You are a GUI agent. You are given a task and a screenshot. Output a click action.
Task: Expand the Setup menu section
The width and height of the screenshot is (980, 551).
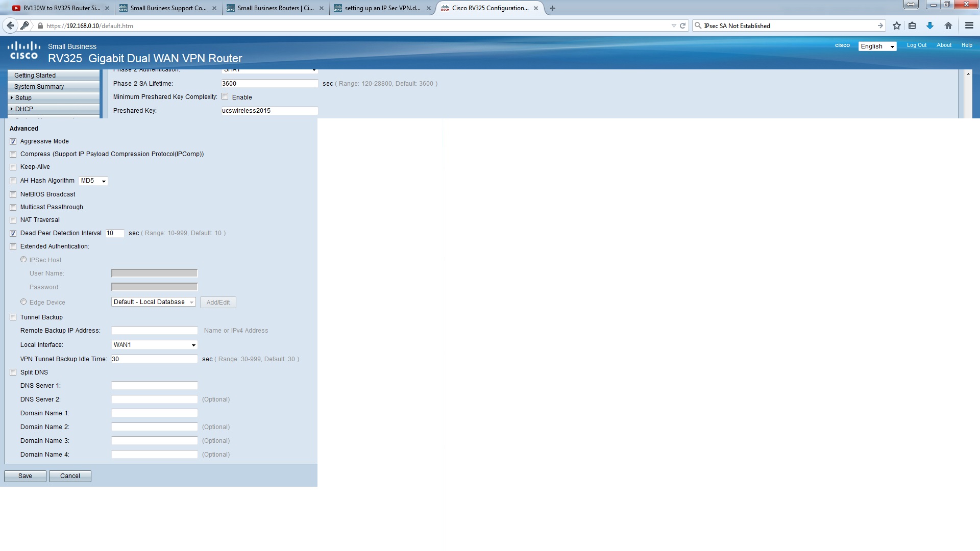54,97
